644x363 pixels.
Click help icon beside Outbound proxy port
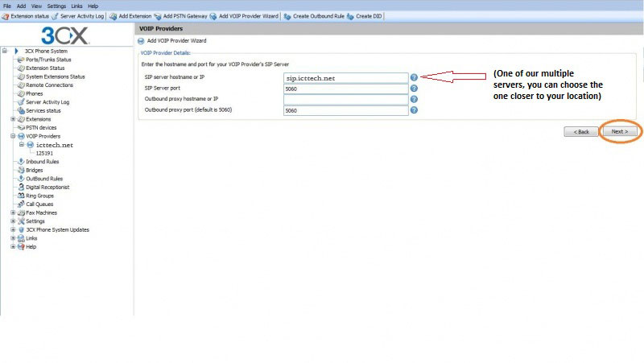click(414, 110)
